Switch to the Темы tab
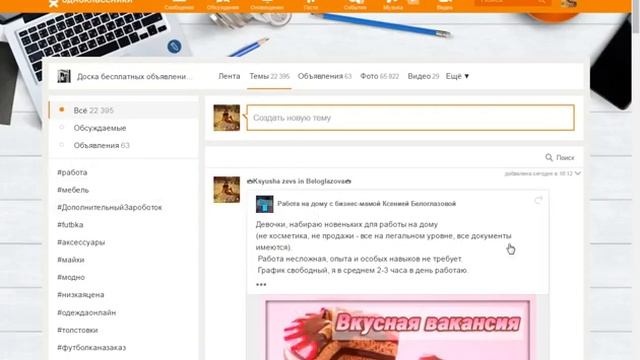 pos(269,76)
